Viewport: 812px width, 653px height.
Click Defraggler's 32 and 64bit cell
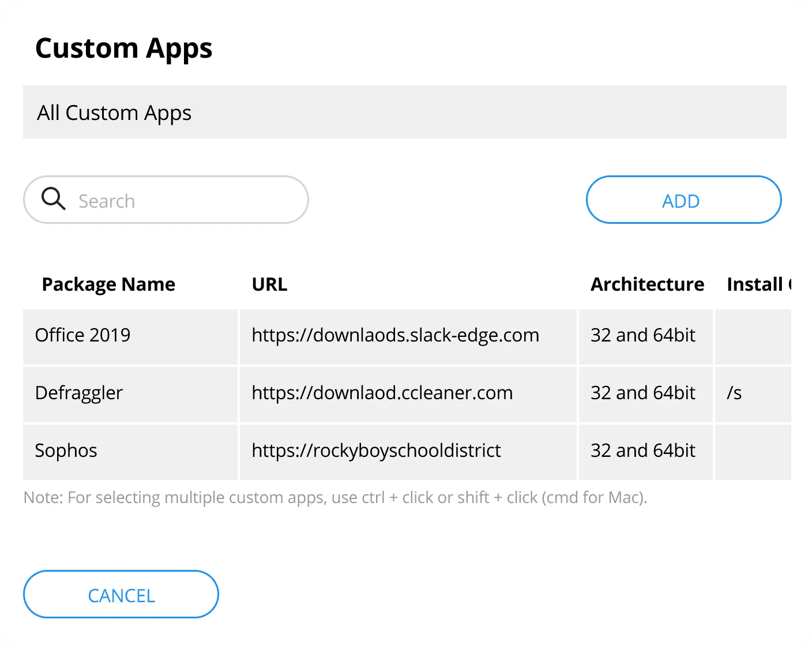point(643,393)
